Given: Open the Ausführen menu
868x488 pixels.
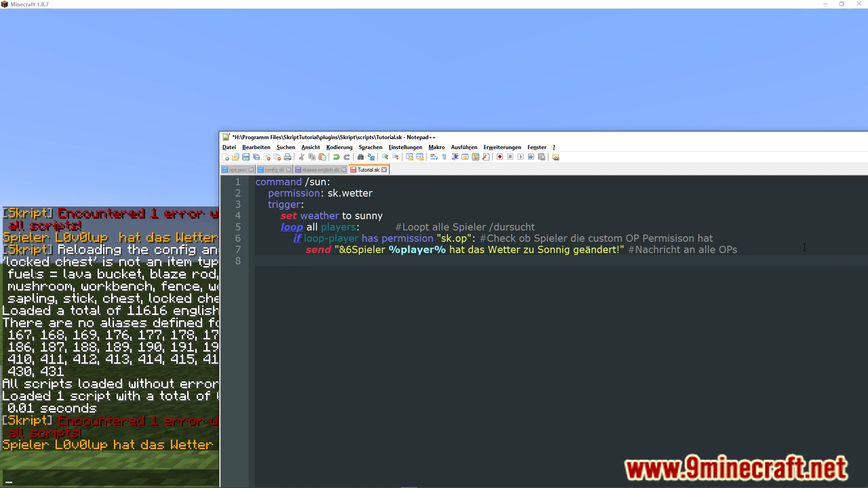Looking at the screenshot, I should [x=464, y=147].
